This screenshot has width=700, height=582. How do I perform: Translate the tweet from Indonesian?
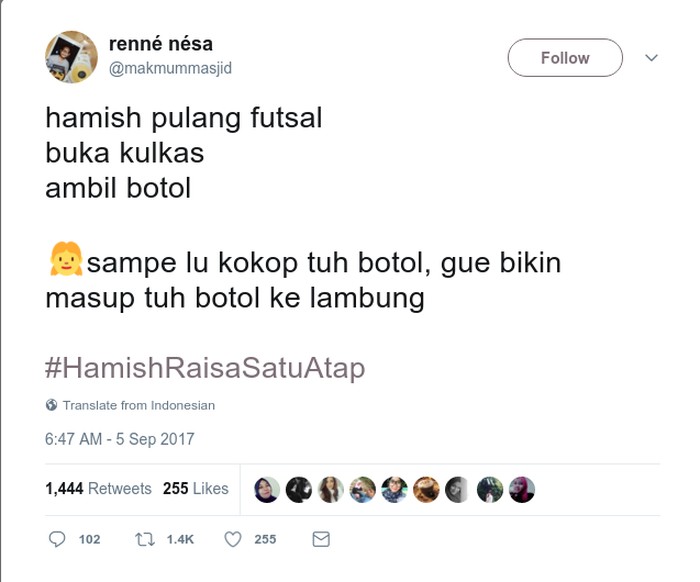[x=138, y=405]
